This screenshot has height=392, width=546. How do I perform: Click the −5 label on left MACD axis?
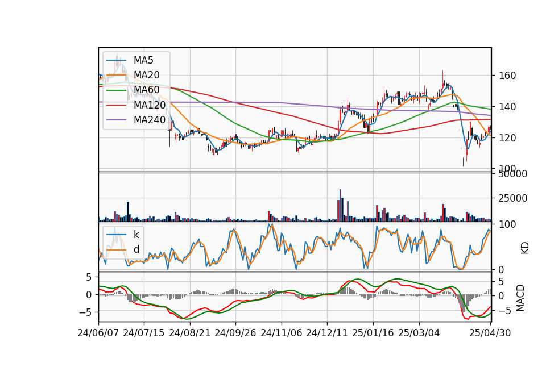(x=85, y=312)
